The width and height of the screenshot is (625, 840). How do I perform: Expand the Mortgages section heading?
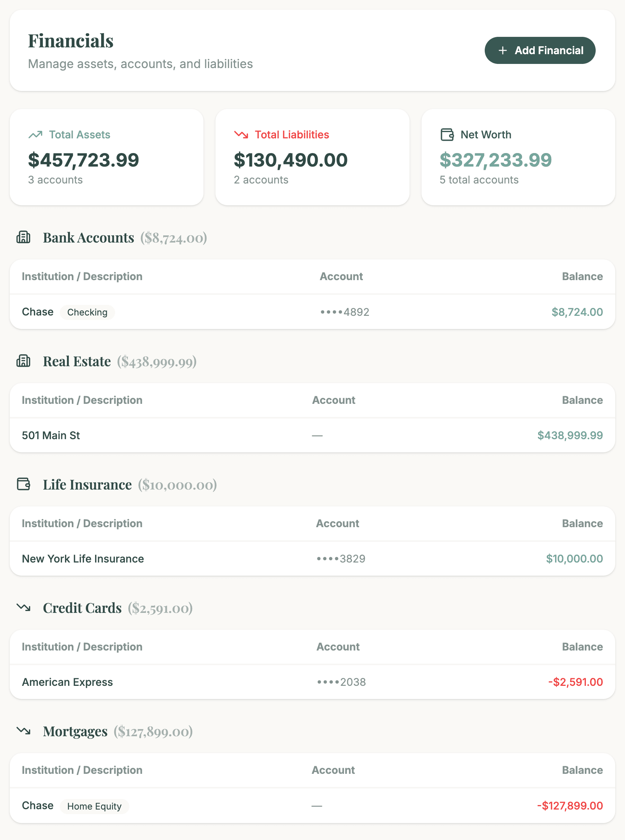click(x=76, y=731)
